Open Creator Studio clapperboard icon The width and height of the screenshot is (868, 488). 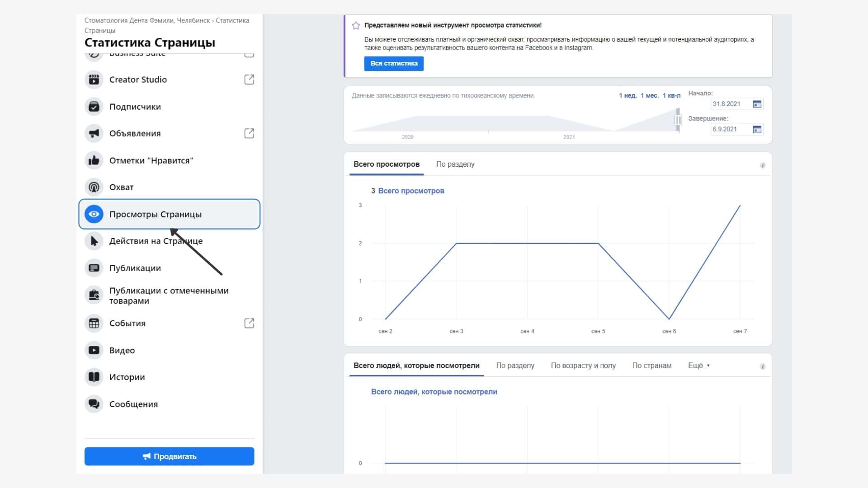click(x=94, y=80)
